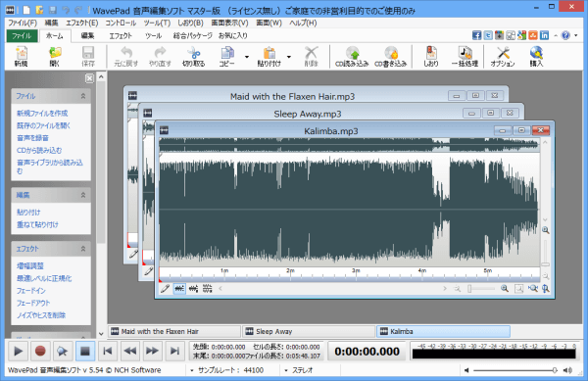The width and height of the screenshot is (588, 381).
Task: Close the left sidebar panel
Action: [x=89, y=78]
